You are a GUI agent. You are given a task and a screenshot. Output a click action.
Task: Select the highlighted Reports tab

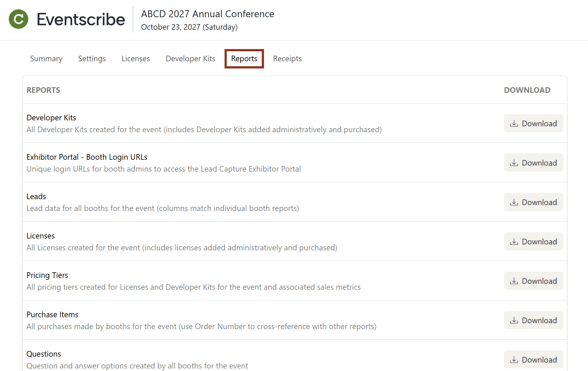click(x=244, y=58)
